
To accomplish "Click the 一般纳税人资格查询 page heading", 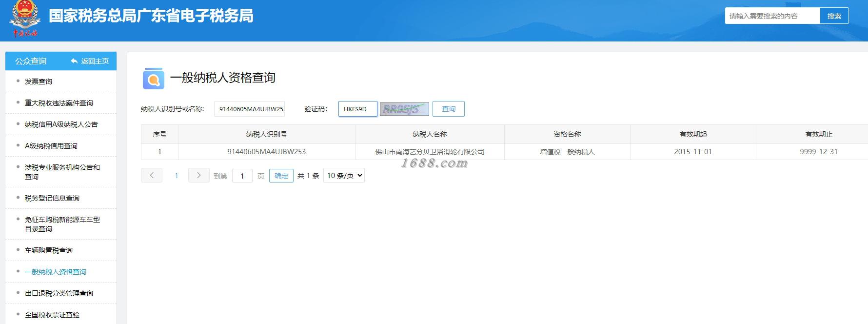I will coord(223,78).
